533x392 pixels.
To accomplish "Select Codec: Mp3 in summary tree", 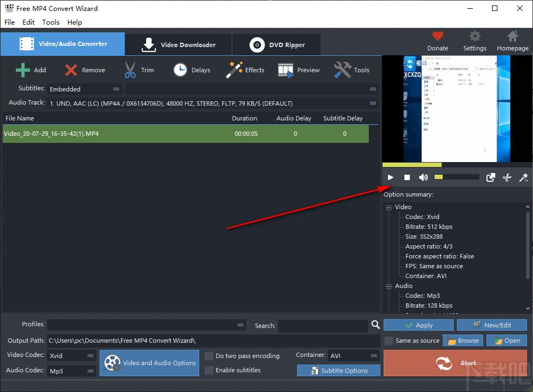I will (x=422, y=296).
